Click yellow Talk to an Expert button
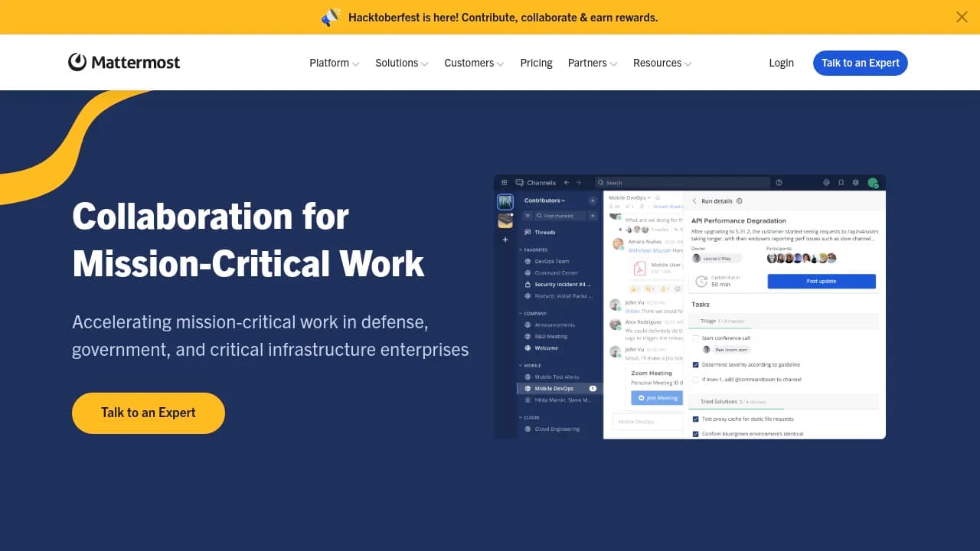980x551 pixels. tap(149, 413)
